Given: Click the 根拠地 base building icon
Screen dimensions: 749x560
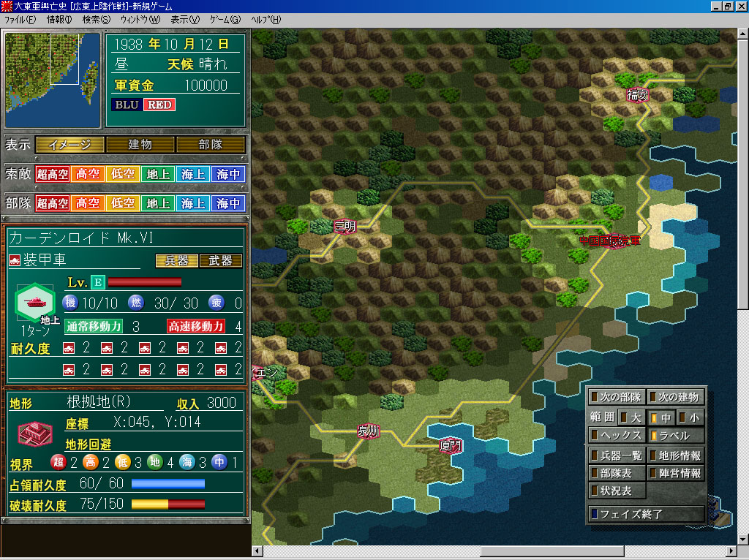Looking at the screenshot, I should pyautogui.click(x=35, y=434).
